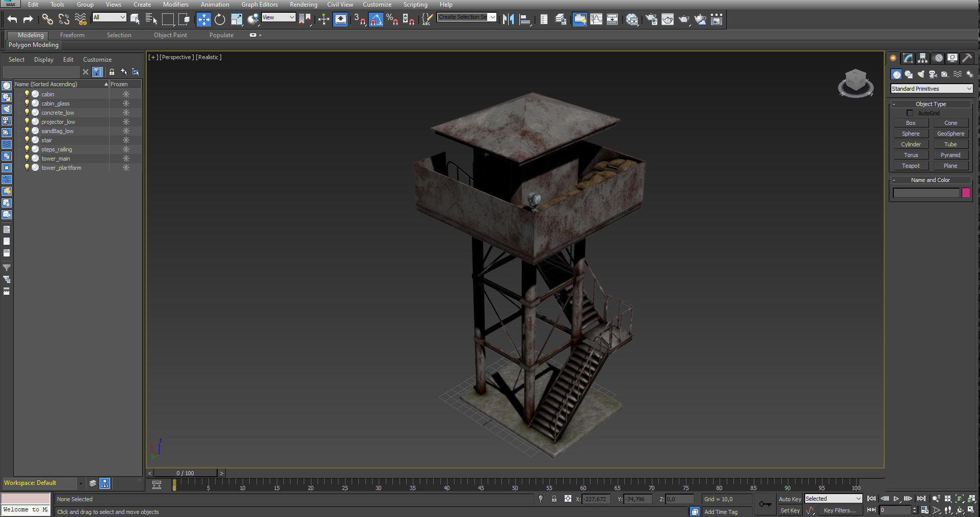Switch to the Freeform ribbon tab
The image size is (980, 517).
click(x=72, y=35)
